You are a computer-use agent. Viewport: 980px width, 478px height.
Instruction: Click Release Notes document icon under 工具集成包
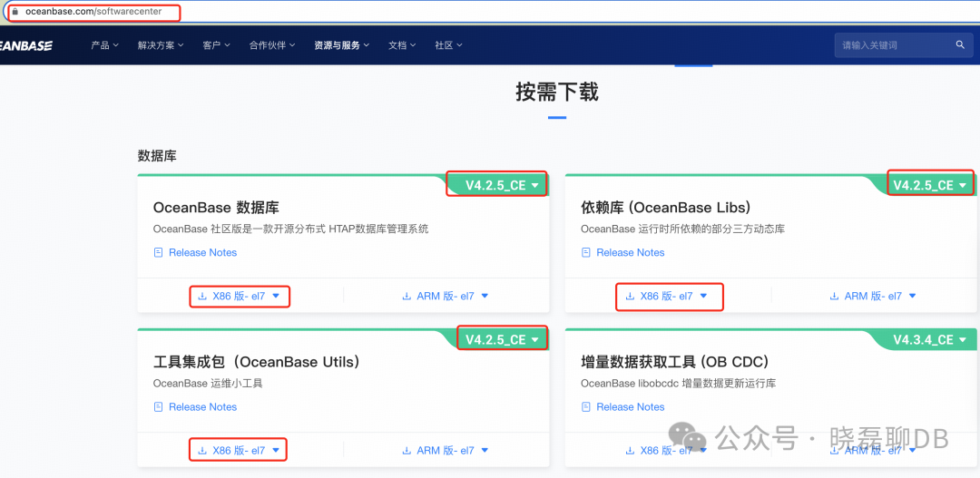tap(158, 406)
